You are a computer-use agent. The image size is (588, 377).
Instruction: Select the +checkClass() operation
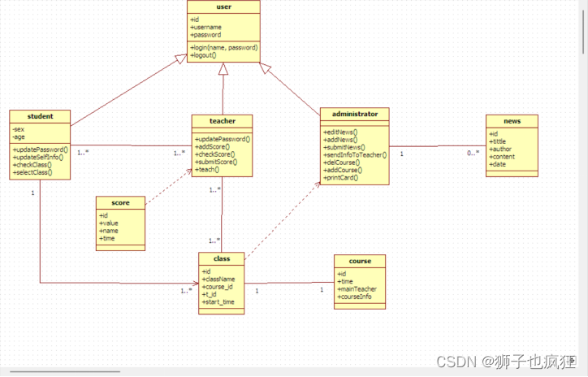pyautogui.click(x=32, y=165)
